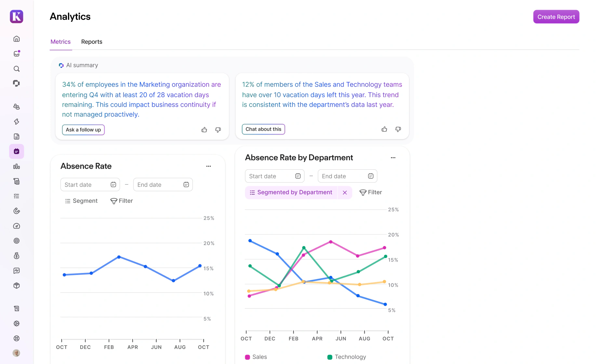Click Segment in the Absence Rate card

point(81,201)
